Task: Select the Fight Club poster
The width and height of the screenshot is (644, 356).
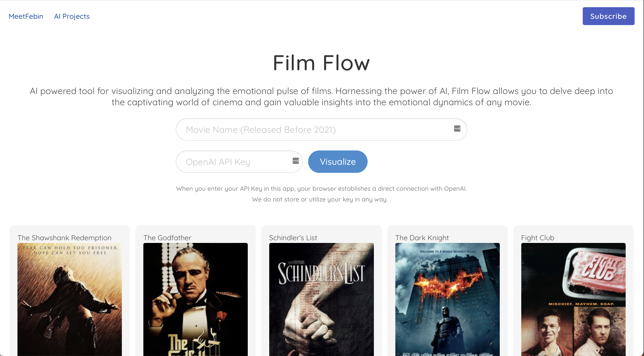Action: (x=573, y=299)
